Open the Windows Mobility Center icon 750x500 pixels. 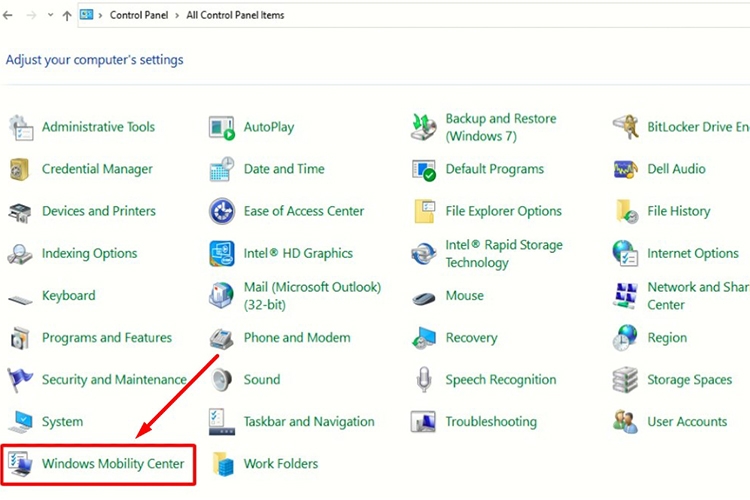[x=21, y=464]
